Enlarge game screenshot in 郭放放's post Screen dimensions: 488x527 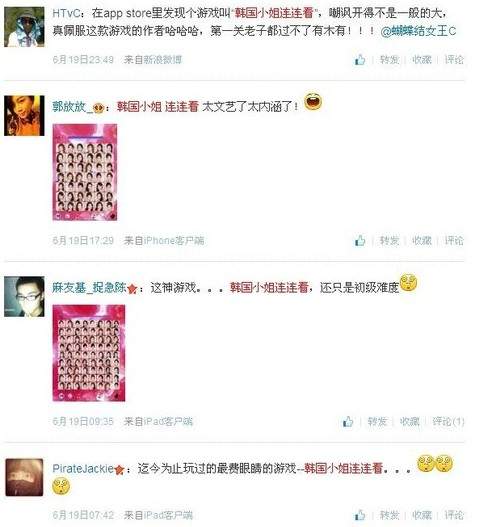tap(85, 172)
